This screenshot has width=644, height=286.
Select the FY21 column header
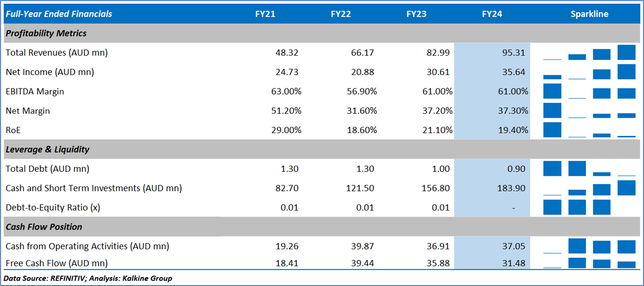click(x=265, y=14)
